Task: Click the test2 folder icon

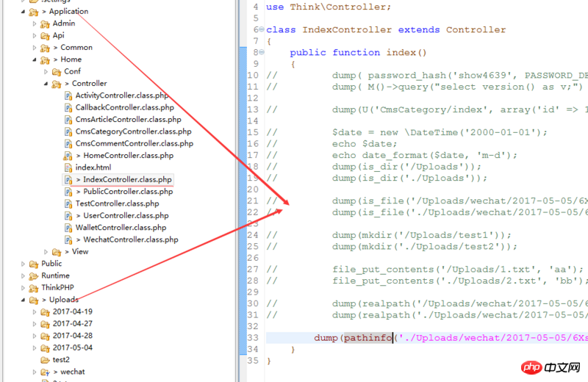Action: tap(45, 360)
